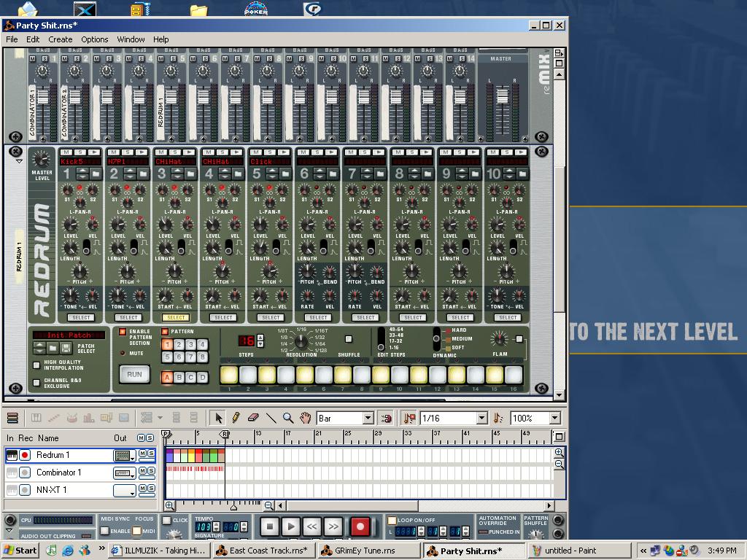Open the 1/16 quantize value dropdown
The width and height of the screenshot is (747, 560).
click(482, 418)
